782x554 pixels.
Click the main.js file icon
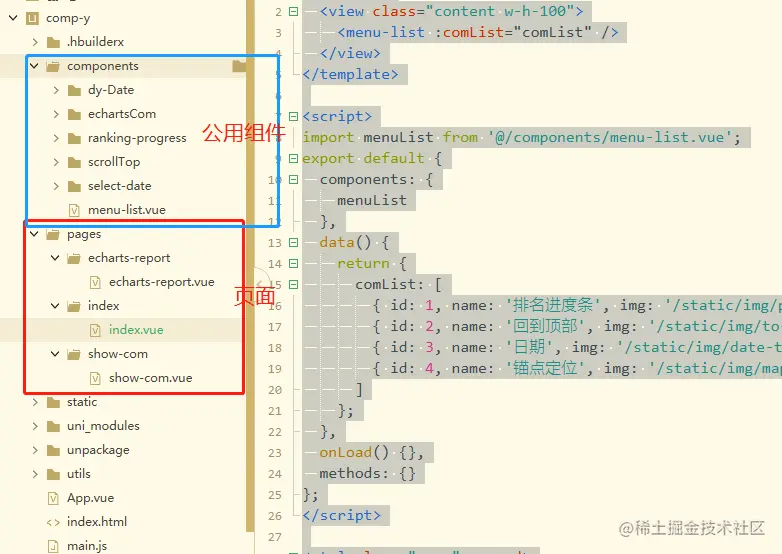coord(53,546)
